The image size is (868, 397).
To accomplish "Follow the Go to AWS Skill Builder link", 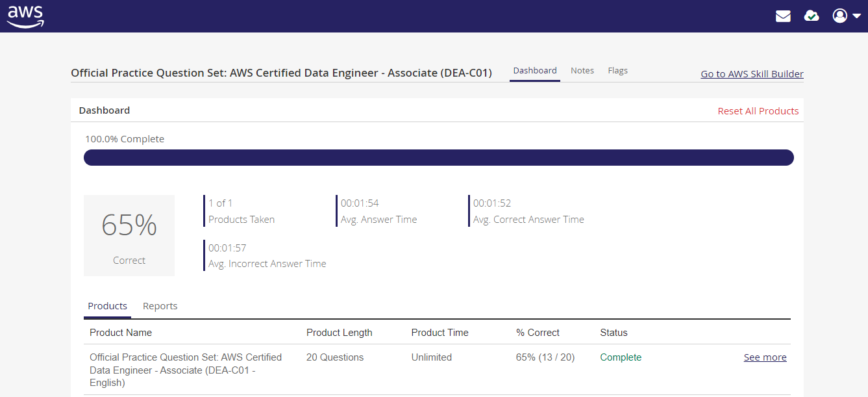I will coord(752,74).
